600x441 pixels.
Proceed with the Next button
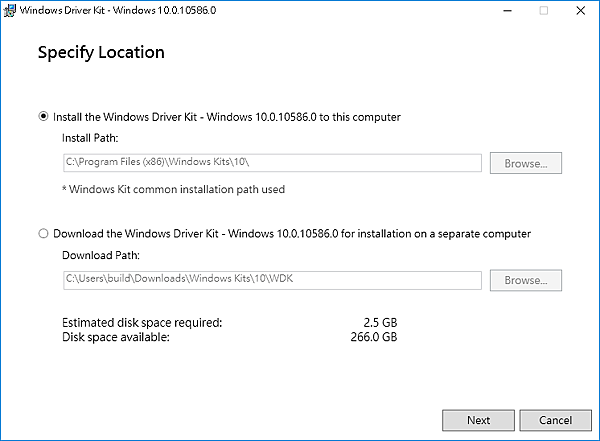click(x=478, y=420)
